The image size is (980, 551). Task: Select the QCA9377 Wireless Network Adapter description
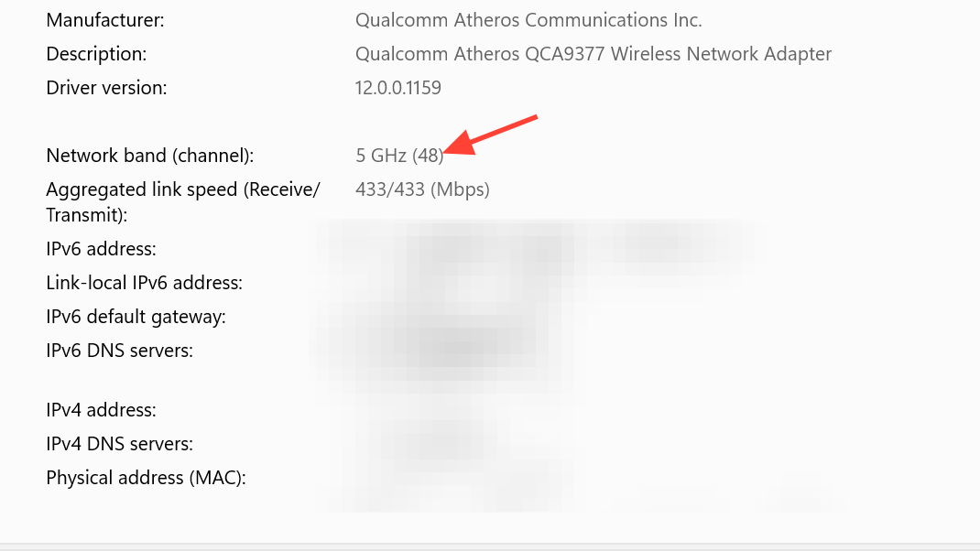pyautogui.click(x=593, y=54)
